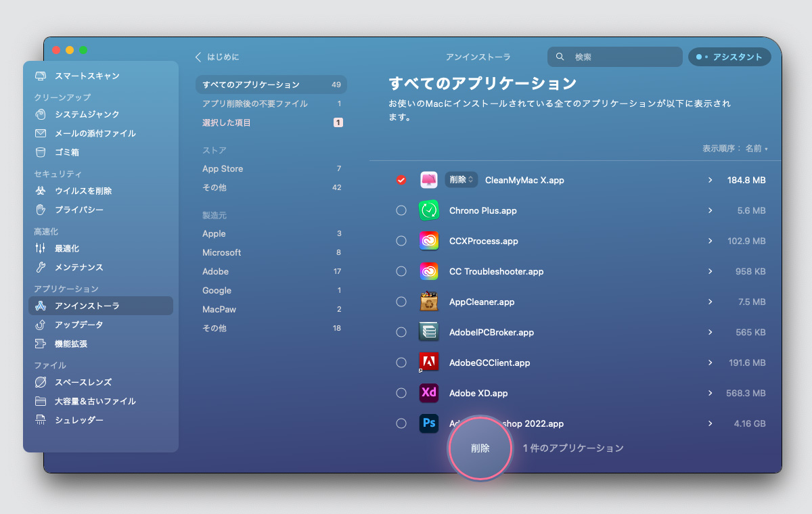Click the 検索 search field
This screenshot has width=812, height=514.
tap(615, 57)
